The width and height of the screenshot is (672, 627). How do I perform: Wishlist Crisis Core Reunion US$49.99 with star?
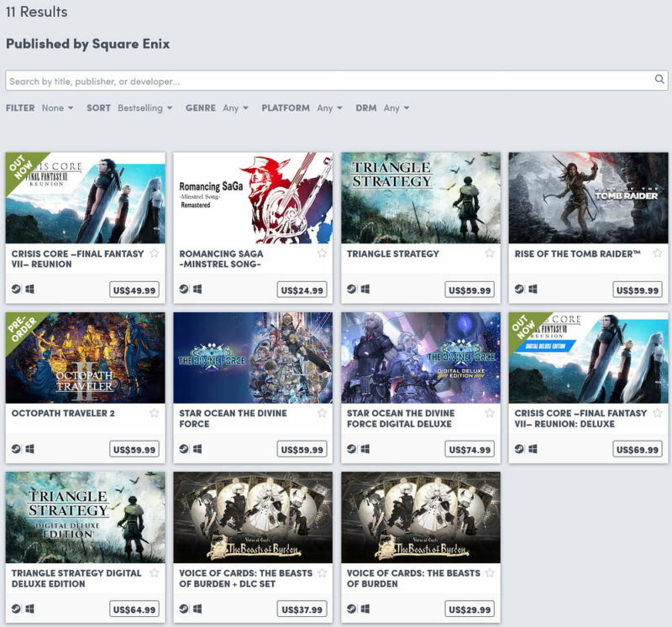[155, 253]
